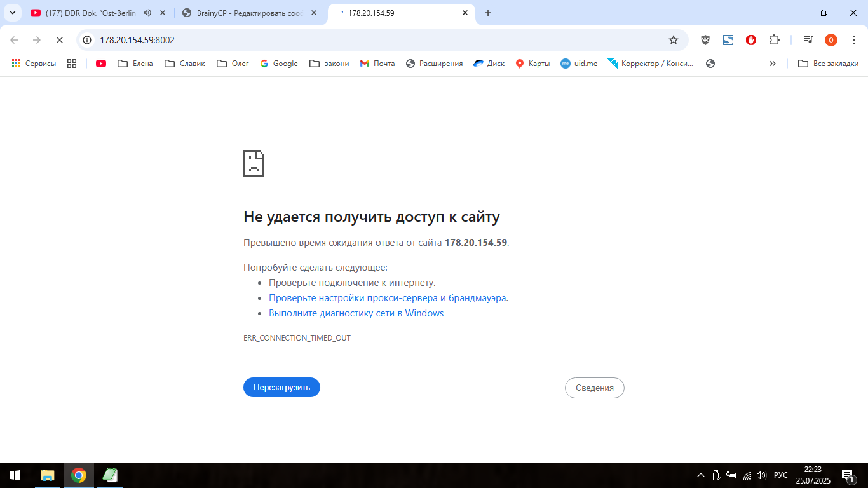Show hidden system tray icons

[x=701, y=475]
